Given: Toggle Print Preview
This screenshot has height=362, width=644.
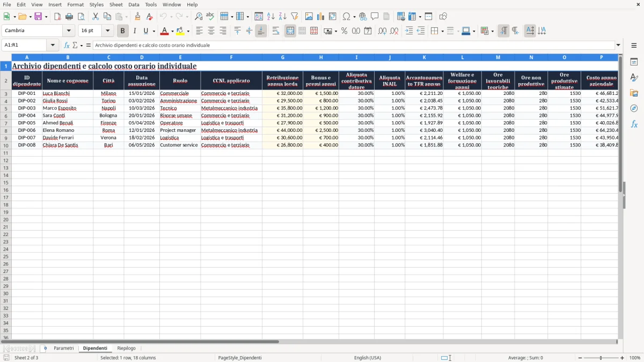Looking at the screenshot, I should 81,17.
